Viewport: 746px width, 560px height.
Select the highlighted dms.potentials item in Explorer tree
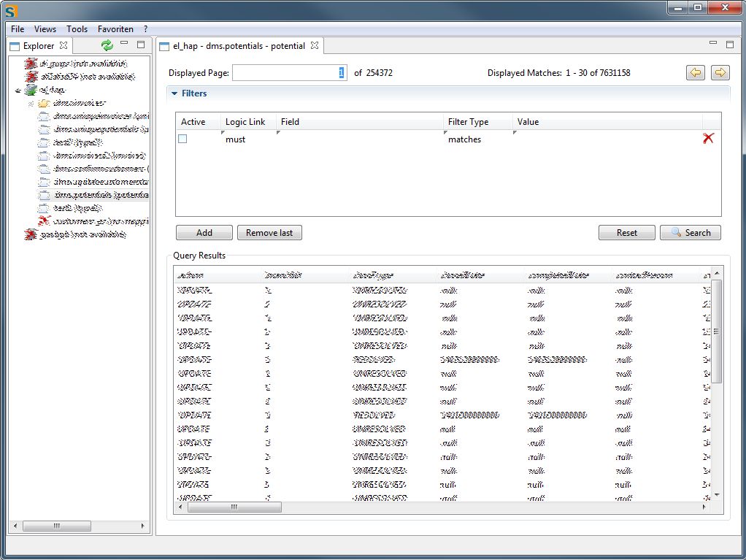(x=93, y=195)
